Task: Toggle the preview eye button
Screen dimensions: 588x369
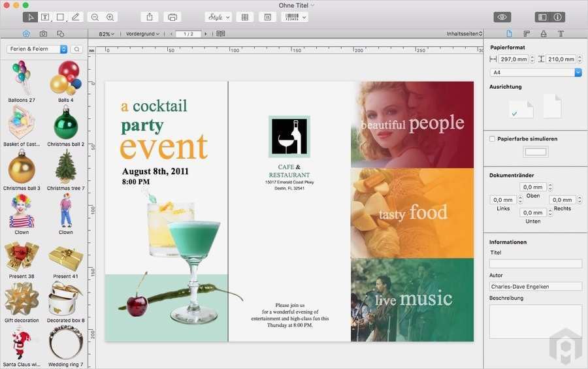Action: tap(502, 17)
